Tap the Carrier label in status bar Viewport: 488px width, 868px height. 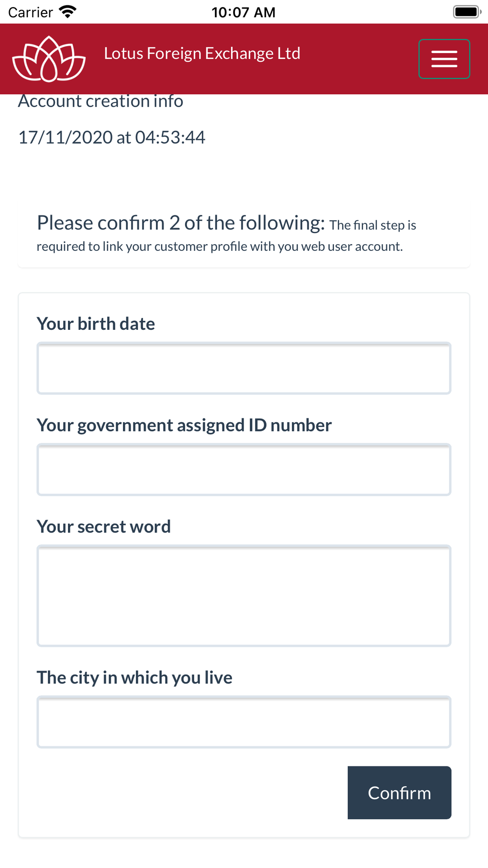pos(30,12)
